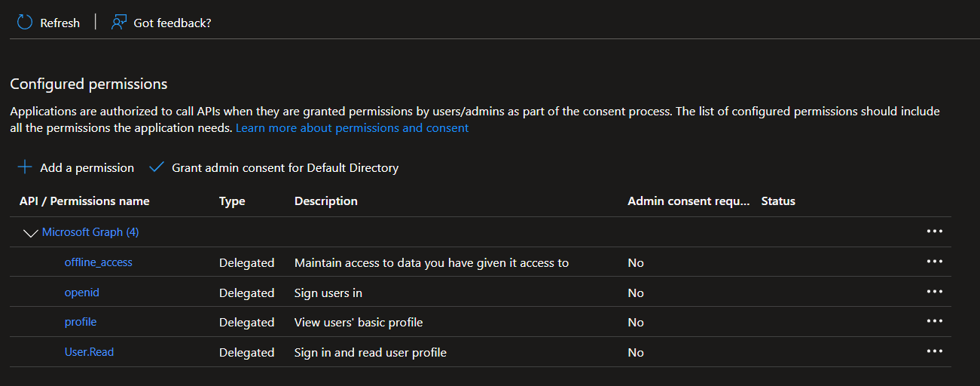
Task: Grant admin consent for Default Directory
Action: tap(285, 168)
